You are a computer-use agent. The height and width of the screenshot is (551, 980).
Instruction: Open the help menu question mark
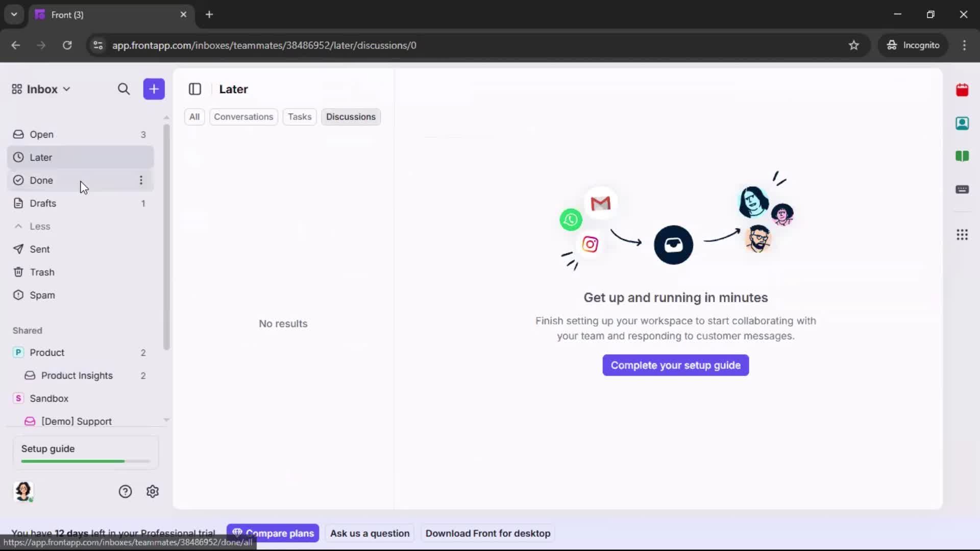coord(126,491)
